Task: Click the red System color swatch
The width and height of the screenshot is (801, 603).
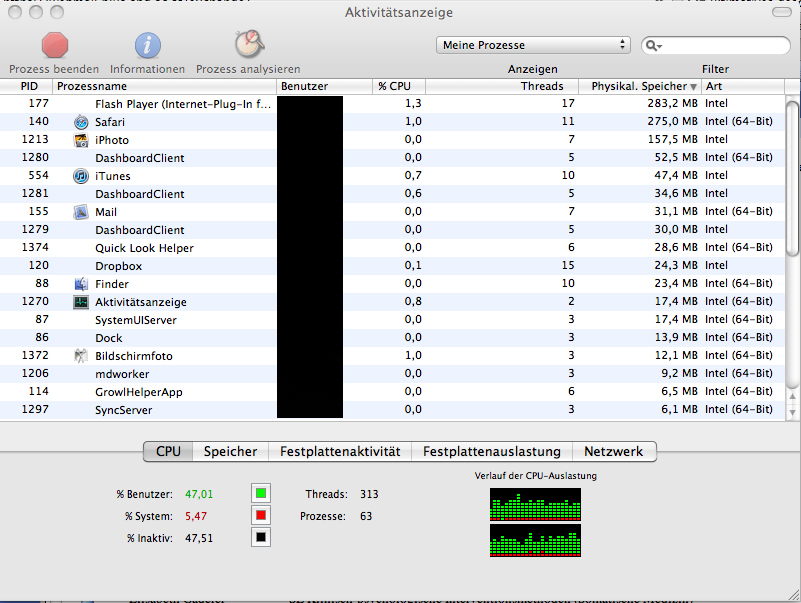Action: click(x=261, y=516)
